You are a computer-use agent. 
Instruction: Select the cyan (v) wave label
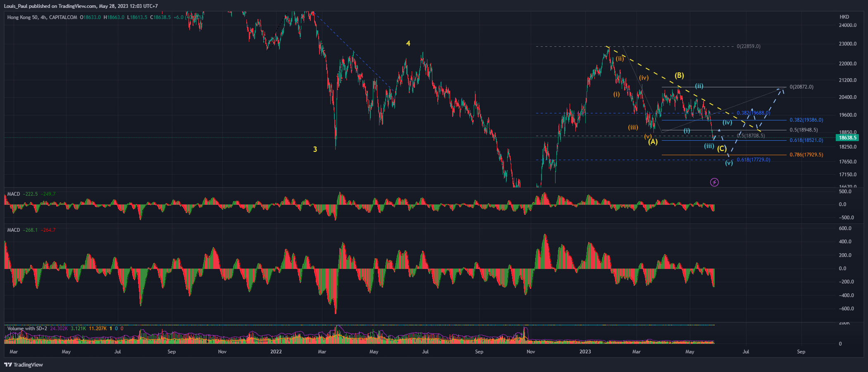(729, 163)
